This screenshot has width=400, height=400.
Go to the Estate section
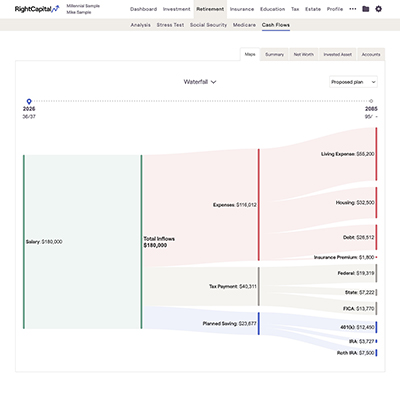[313, 9]
